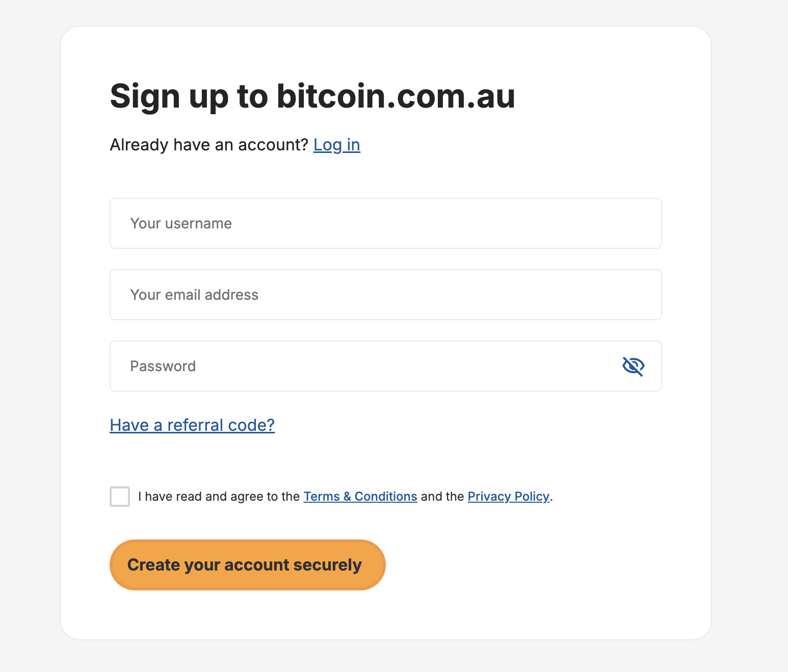
Task: Activate the email address text box
Action: click(x=385, y=295)
